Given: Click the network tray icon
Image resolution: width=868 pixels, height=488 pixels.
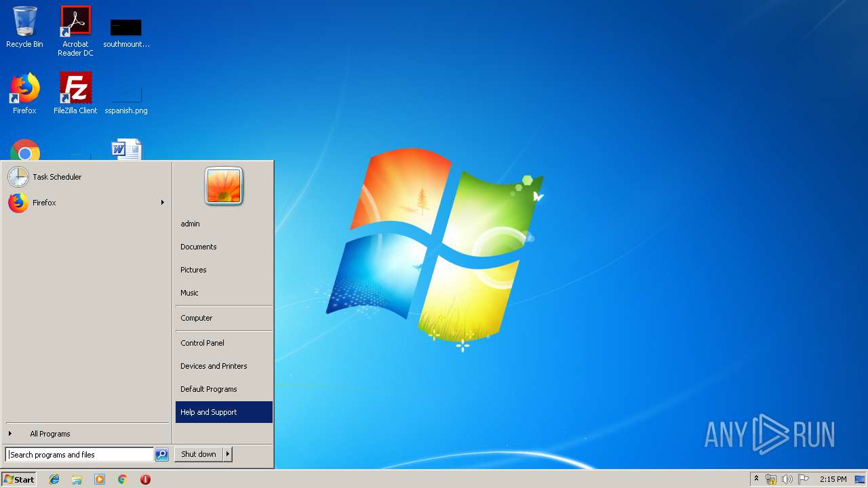Looking at the screenshot, I should 771,479.
